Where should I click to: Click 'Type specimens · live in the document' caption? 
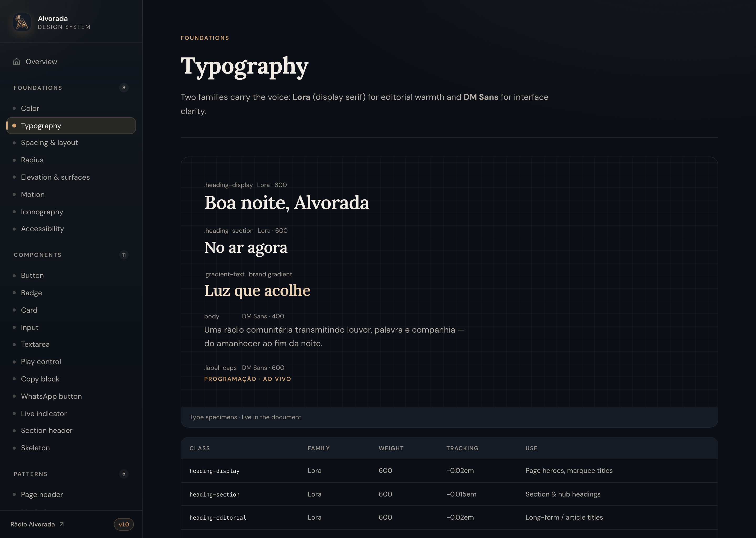click(245, 417)
